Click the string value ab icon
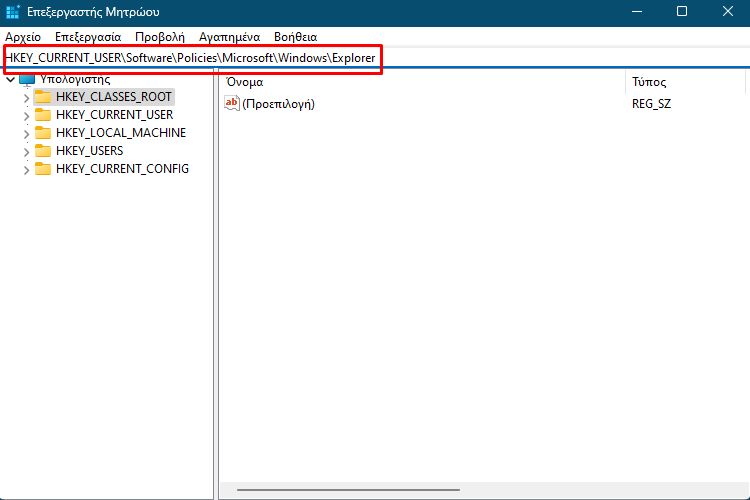This screenshot has width=750, height=500. [x=232, y=103]
